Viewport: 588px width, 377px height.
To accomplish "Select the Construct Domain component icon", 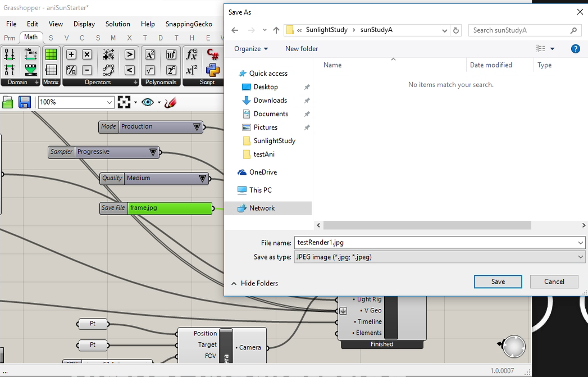I will (10, 54).
